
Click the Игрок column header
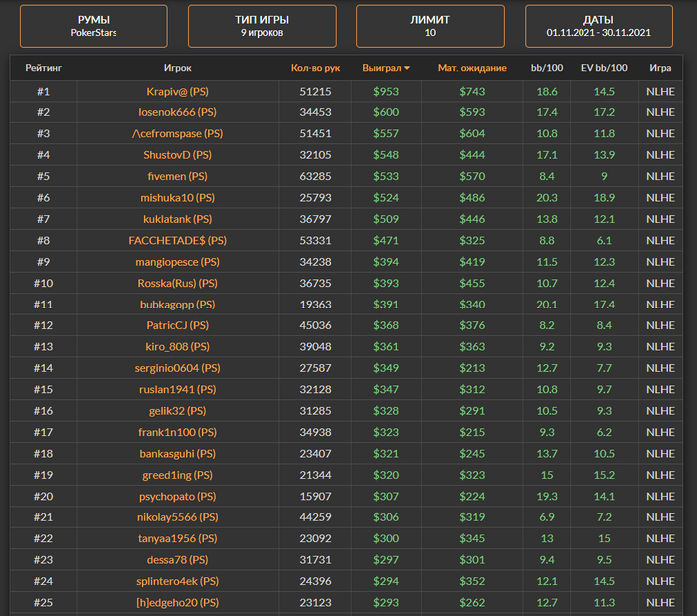pyautogui.click(x=177, y=69)
